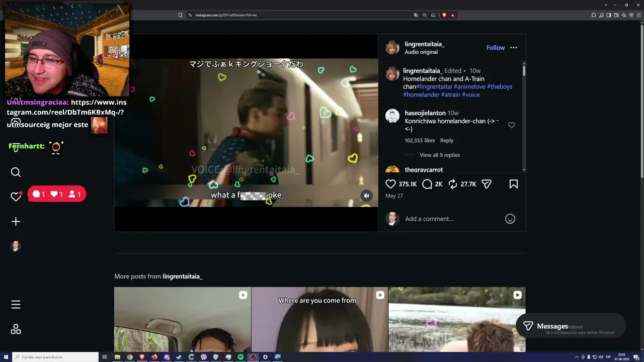Image resolution: width=644 pixels, height=362 pixels.
Task: Open Brave Leo AI sparkle icon
Action: (x=624, y=15)
